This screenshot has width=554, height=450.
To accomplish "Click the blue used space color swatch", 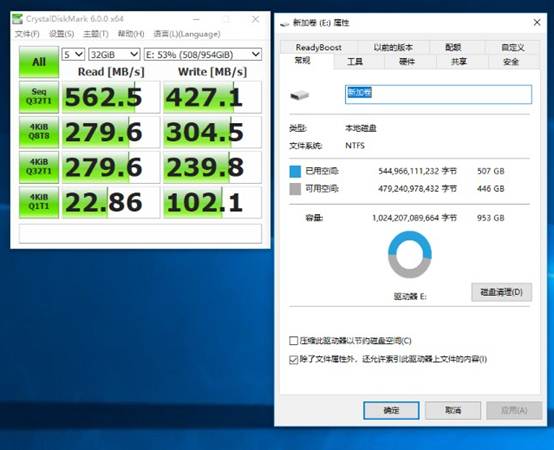I will (295, 171).
